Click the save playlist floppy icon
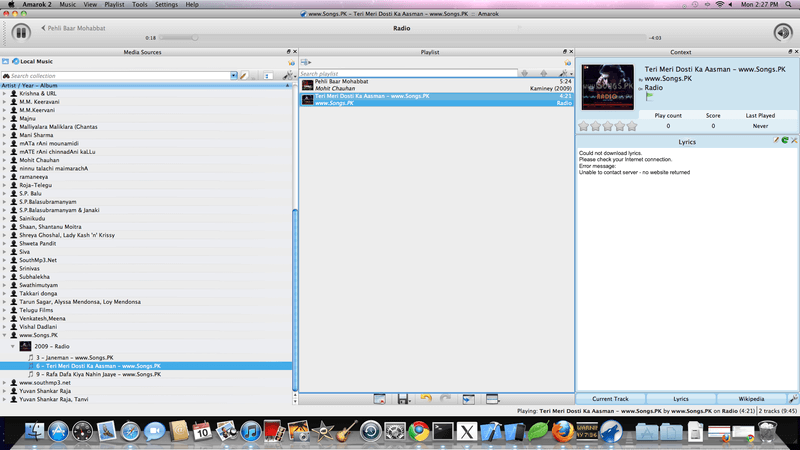The image size is (800, 450). click(x=403, y=399)
